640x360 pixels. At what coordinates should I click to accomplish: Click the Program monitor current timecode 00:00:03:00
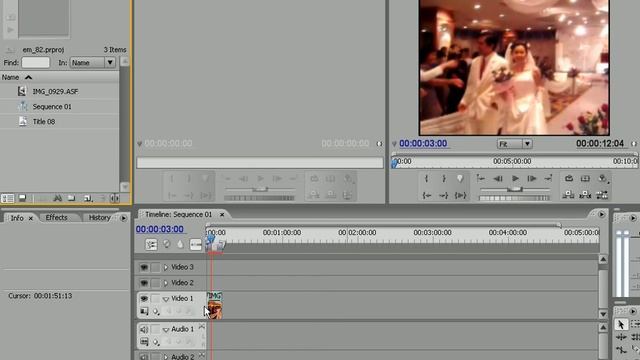pyautogui.click(x=423, y=143)
